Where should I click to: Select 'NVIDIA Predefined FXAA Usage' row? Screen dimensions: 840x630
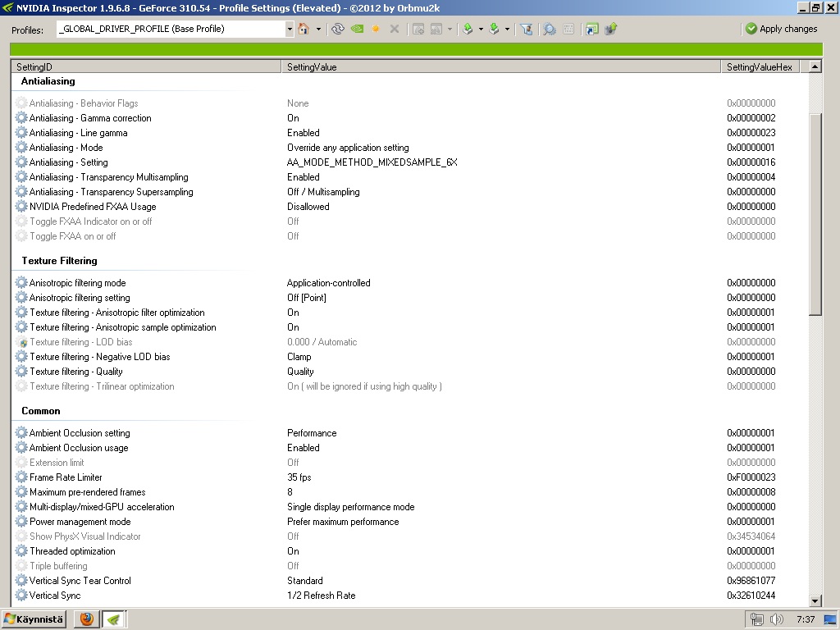pyautogui.click(x=410, y=207)
